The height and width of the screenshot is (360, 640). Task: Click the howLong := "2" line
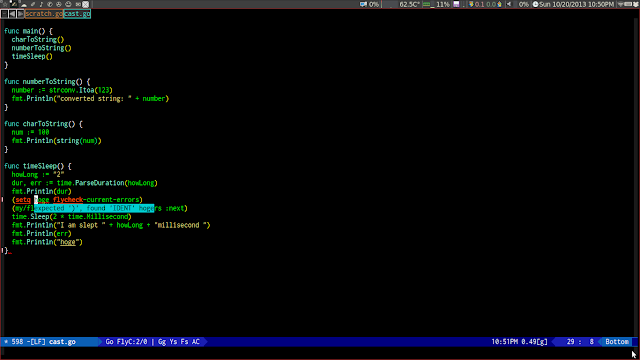(x=38, y=174)
